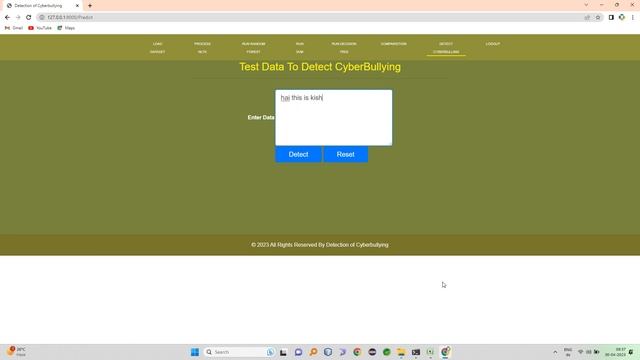Click the ENG language indicator
The width and height of the screenshot is (640, 360).
point(568,352)
